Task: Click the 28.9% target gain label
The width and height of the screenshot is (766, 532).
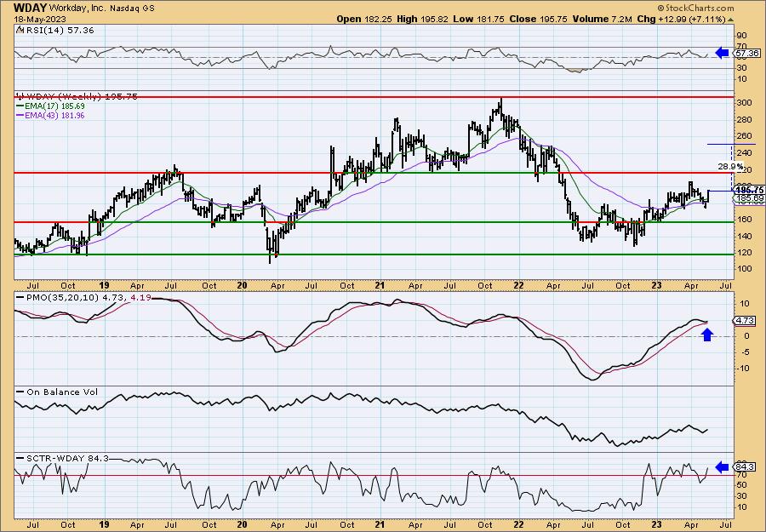Action: (x=730, y=167)
